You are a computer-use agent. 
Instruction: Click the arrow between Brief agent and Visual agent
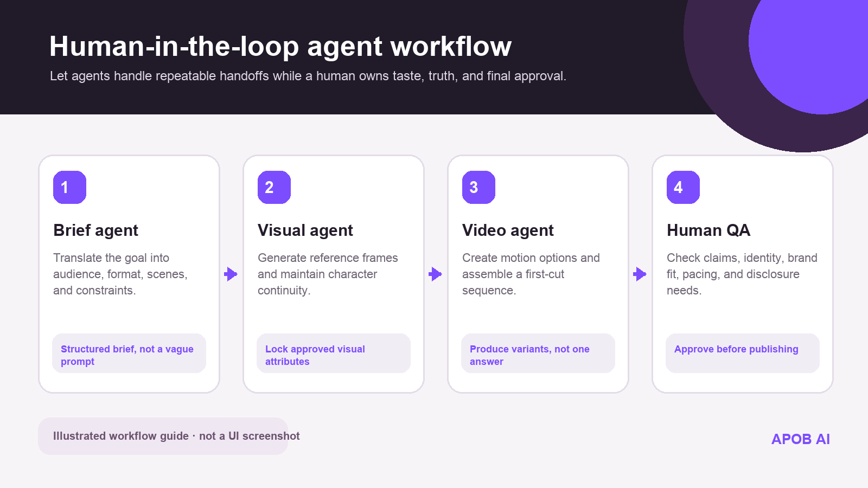pyautogui.click(x=231, y=274)
